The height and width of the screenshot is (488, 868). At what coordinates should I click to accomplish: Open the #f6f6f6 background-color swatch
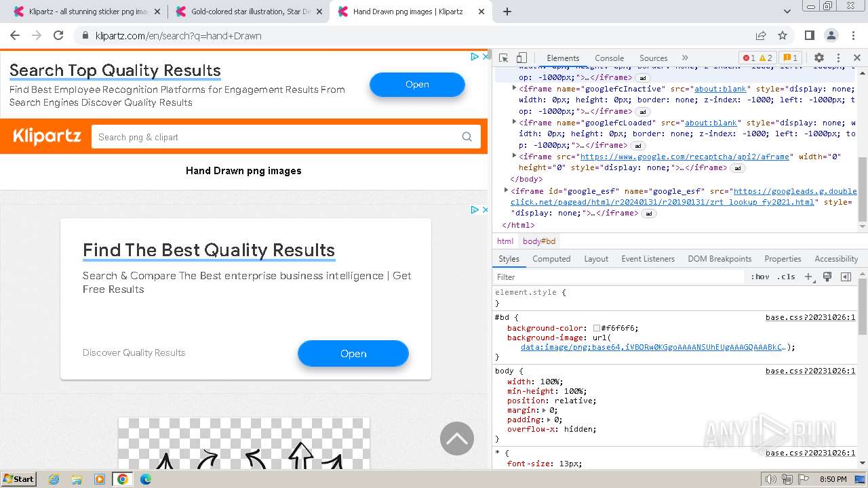point(597,328)
